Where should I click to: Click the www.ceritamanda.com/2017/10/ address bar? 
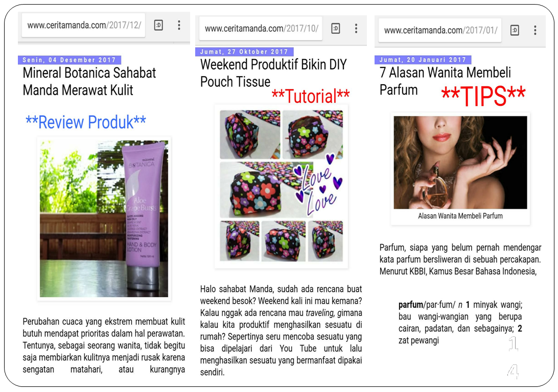(261, 28)
